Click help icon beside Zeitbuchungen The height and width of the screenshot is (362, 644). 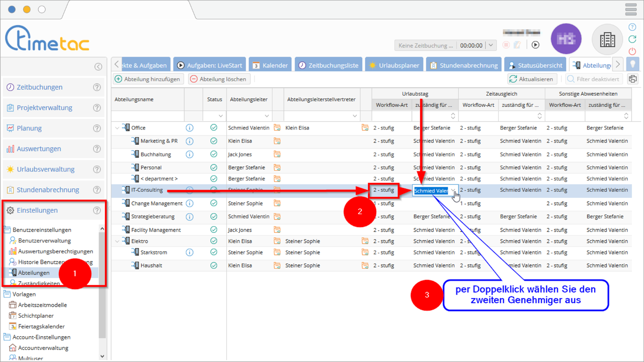click(97, 87)
